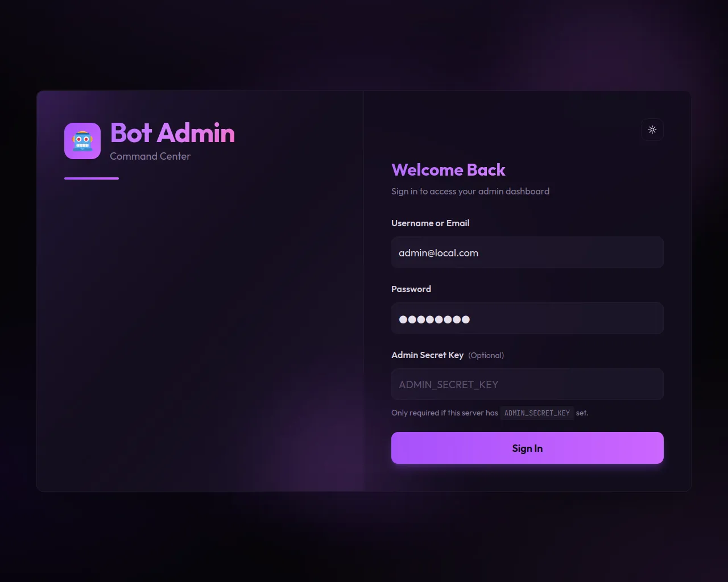Click the "Command Center" subtitle
The image size is (728, 582).
[150, 156]
